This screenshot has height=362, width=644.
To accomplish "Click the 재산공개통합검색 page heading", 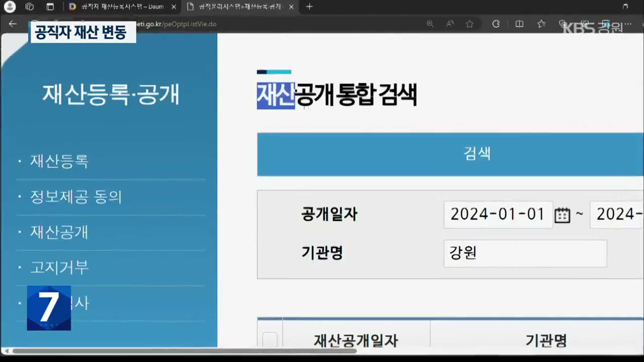I will [337, 95].
